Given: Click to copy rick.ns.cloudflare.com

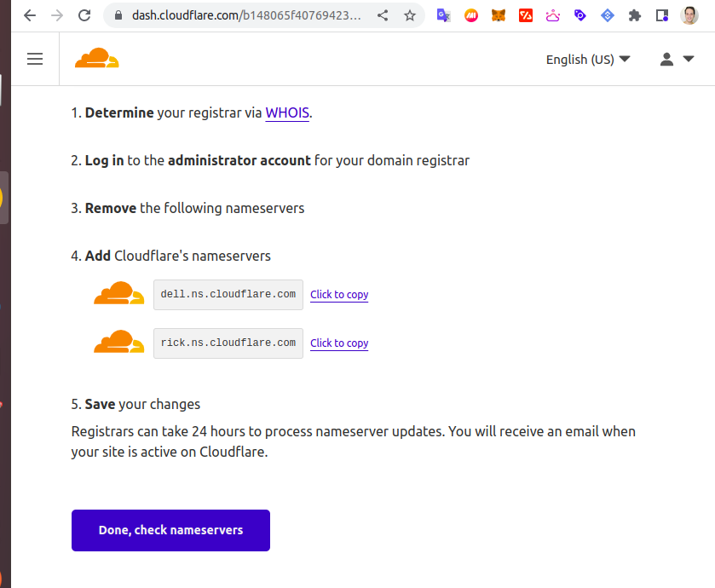Looking at the screenshot, I should click(x=339, y=343).
